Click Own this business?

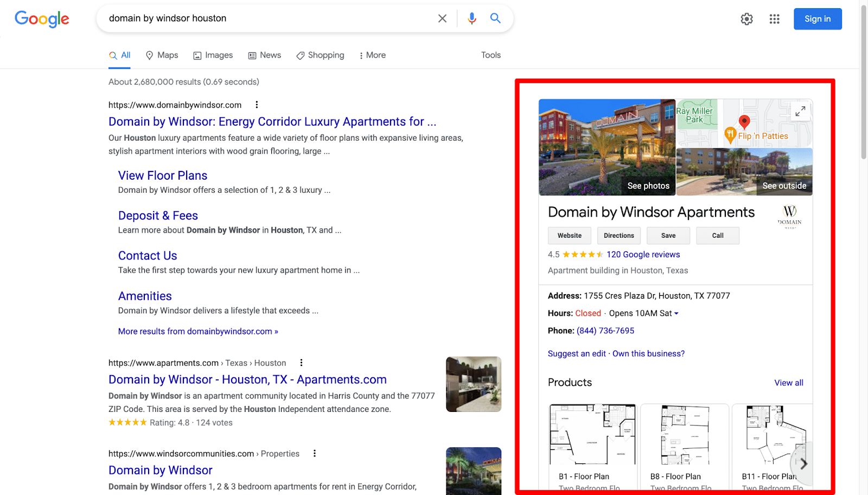point(648,353)
